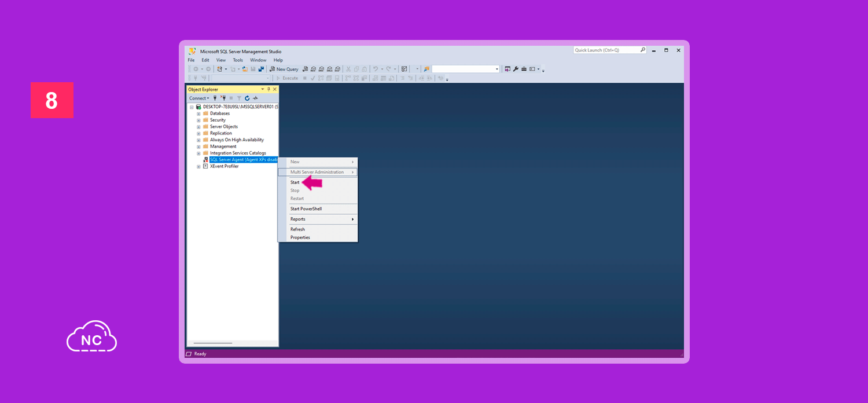Open the Help menu

[278, 60]
